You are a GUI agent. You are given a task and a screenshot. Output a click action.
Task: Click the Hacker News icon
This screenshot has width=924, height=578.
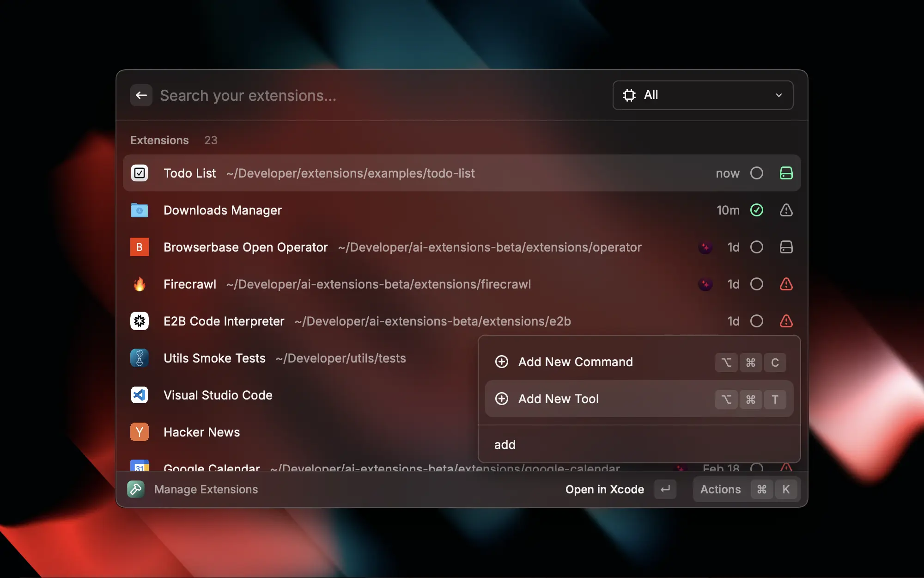click(x=140, y=432)
